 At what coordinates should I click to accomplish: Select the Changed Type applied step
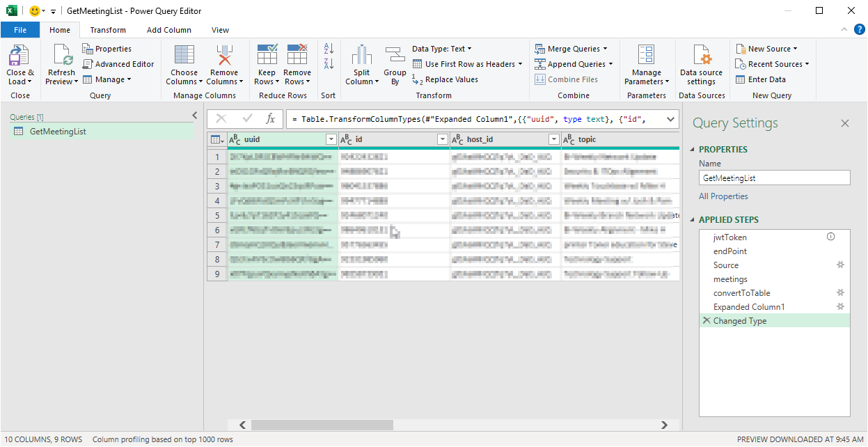pos(775,321)
